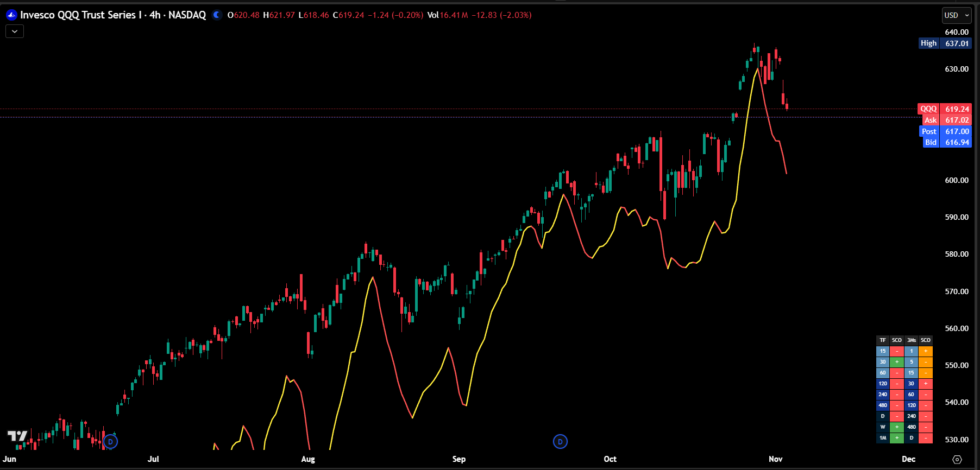Expand the indicator legend chevron
Image resolution: width=980 pixels, height=470 pixels.
click(x=15, y=31)
